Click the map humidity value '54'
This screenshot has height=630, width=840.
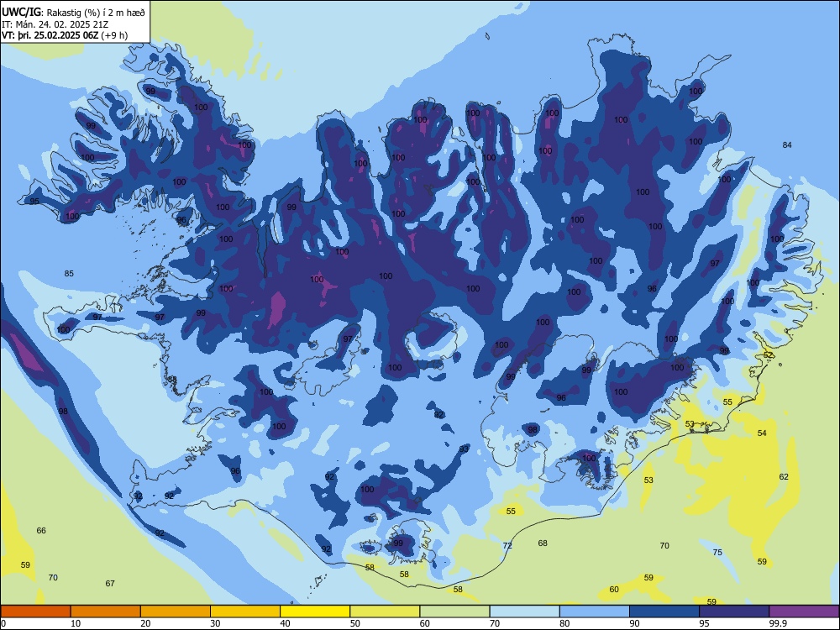point(762,433)
